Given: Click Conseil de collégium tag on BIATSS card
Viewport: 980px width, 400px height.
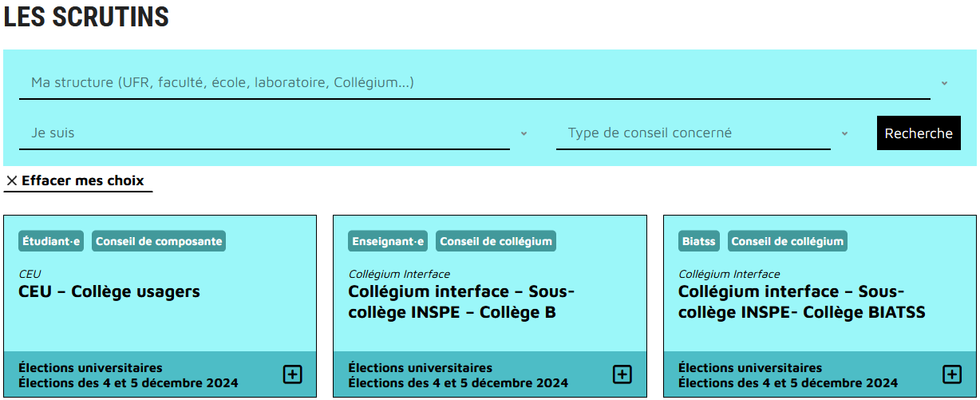Looking at the screenshot, I should 788,241.
